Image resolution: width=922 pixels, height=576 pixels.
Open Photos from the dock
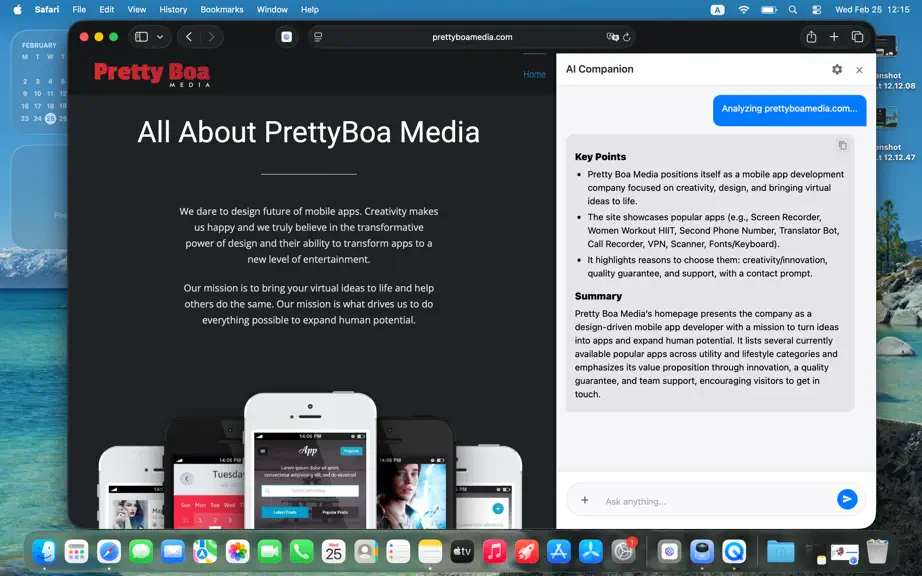point(238,551)
